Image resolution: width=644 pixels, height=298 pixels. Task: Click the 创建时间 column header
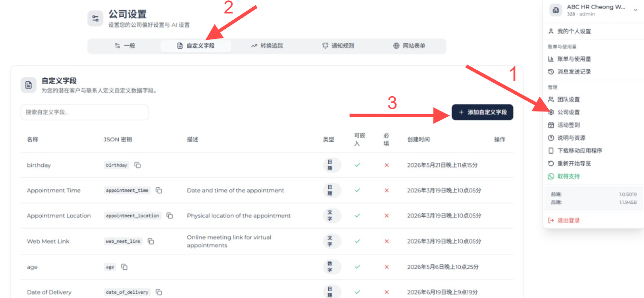click(419, 139)
